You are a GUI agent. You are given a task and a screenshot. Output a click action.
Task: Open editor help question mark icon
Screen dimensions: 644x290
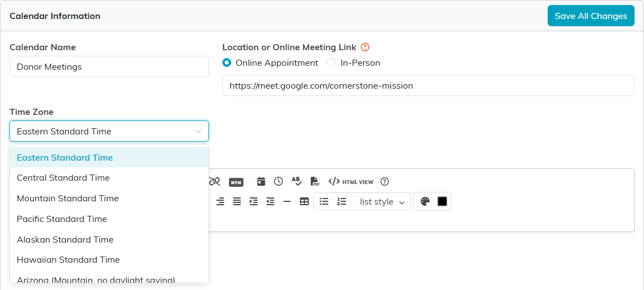tap(384, 181)
